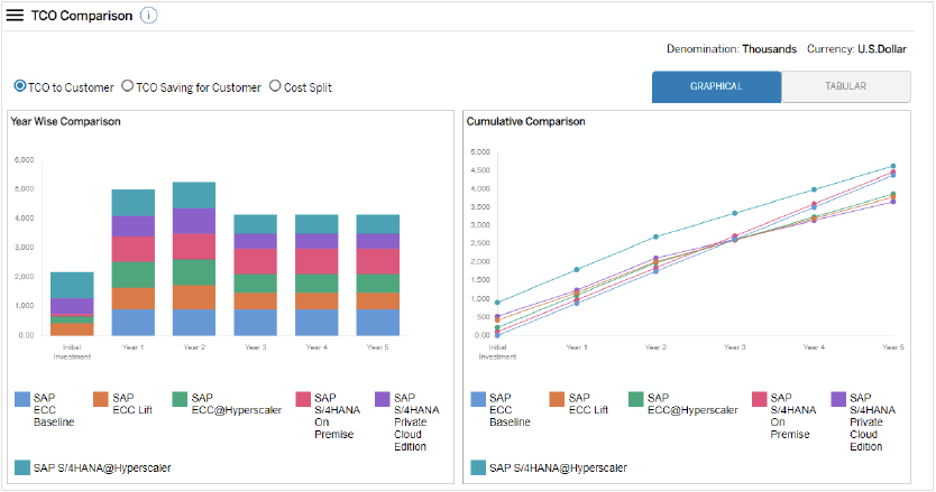Image resolution: width=936 pixels, height=492 pixels.
Task: Select the TCO to Customer radio button
Action: 20,86
